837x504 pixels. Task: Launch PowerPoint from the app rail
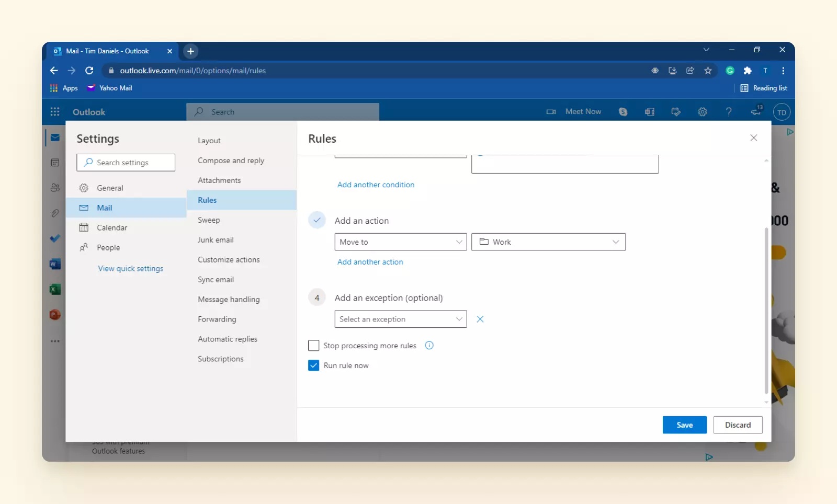pyautogui.click(x=55, y=315)
